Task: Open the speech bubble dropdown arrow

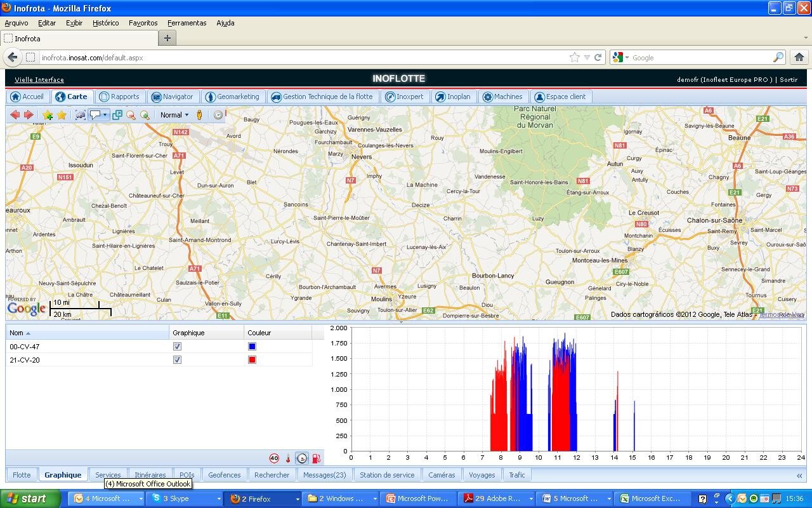Action: 105,115
